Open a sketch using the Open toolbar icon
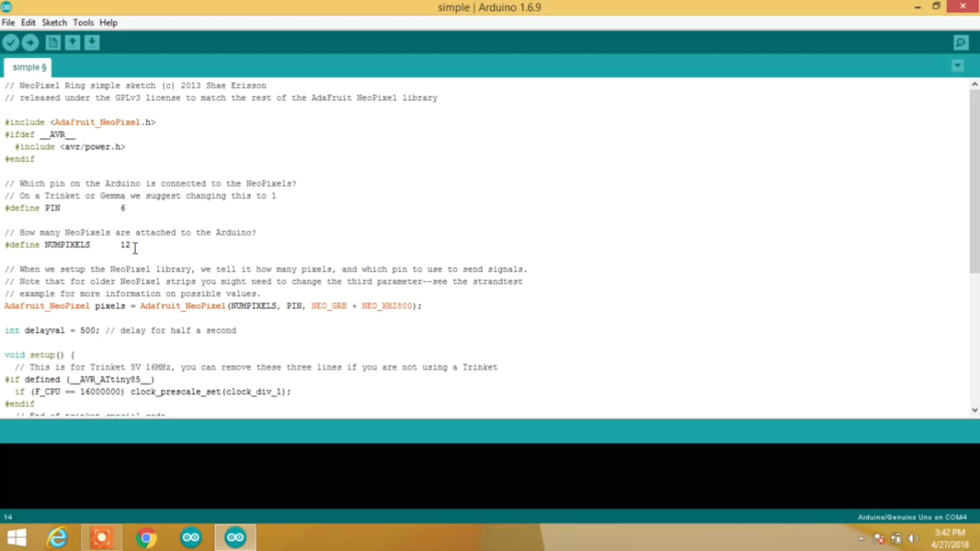 [72, 42]
